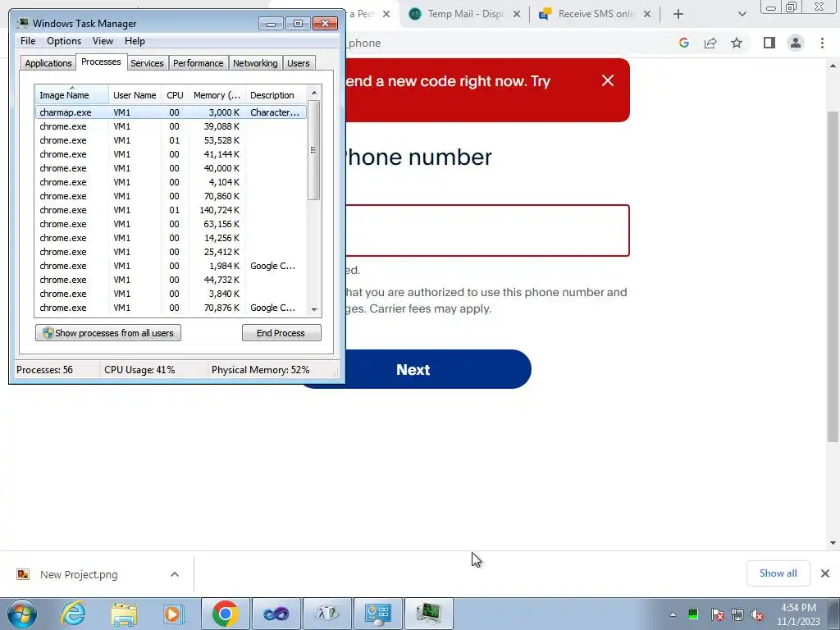Switch to the Temp Mail tab
Screen dimensions: 840x630
[465, 14]
